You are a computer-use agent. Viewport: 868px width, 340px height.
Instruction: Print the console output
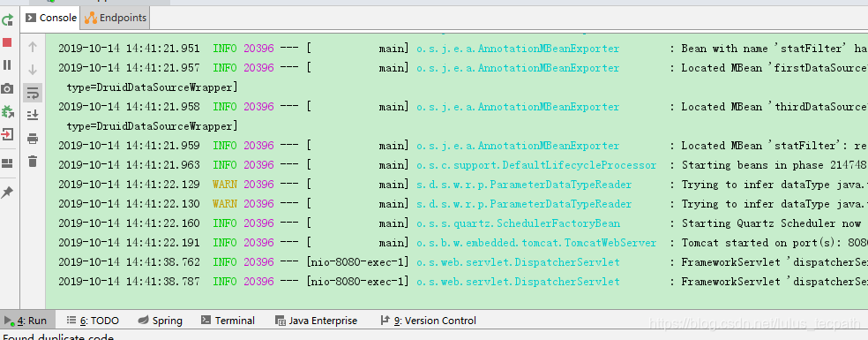pos(33,139)
